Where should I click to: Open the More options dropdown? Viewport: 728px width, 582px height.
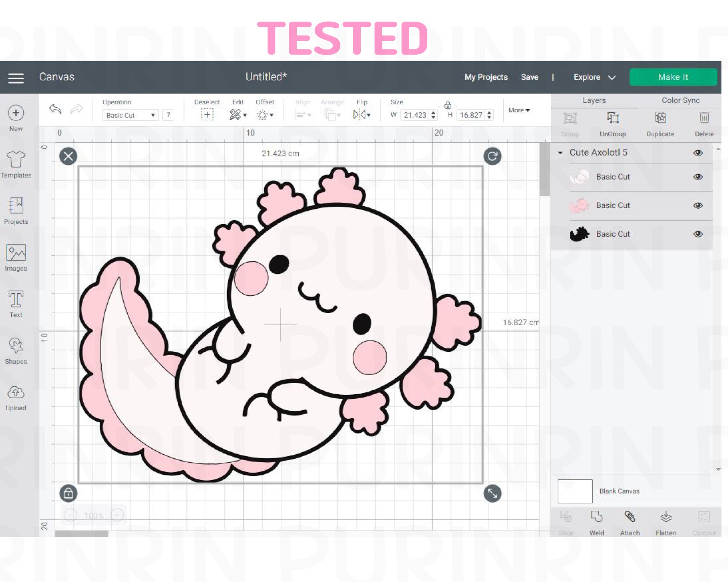pos(519,110)
